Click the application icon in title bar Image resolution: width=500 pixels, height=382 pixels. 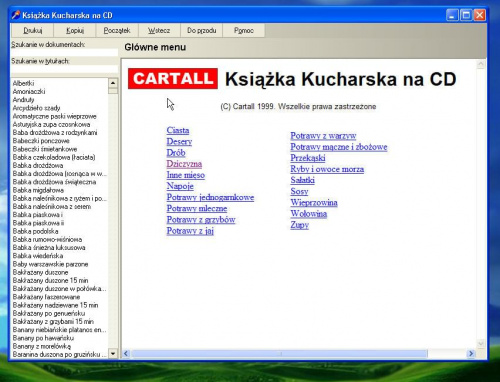[16, 15]
